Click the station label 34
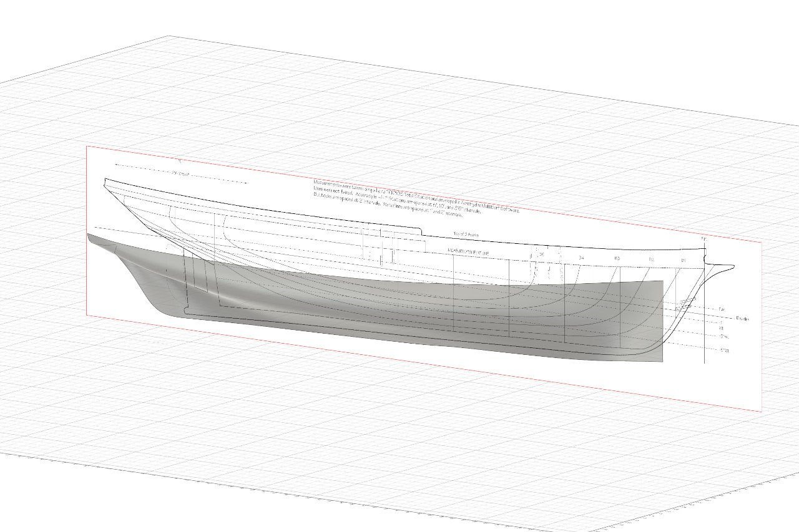The width and height of the screenshot is (799, 532). click(581, 257)
